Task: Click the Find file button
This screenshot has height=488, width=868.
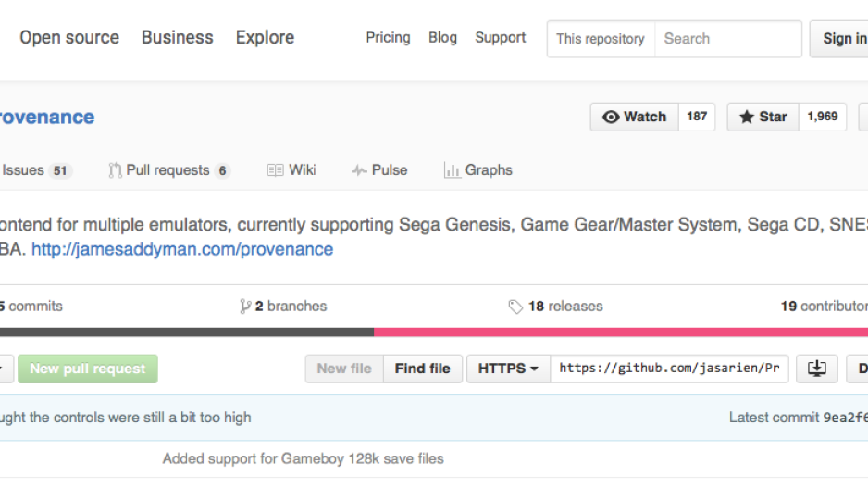Action: tap(422, 369)
